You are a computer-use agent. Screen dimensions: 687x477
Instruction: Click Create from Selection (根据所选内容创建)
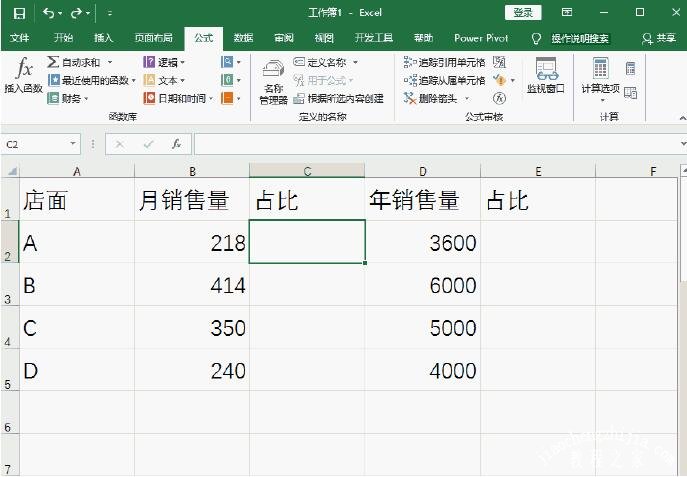(x=338, y=98)
